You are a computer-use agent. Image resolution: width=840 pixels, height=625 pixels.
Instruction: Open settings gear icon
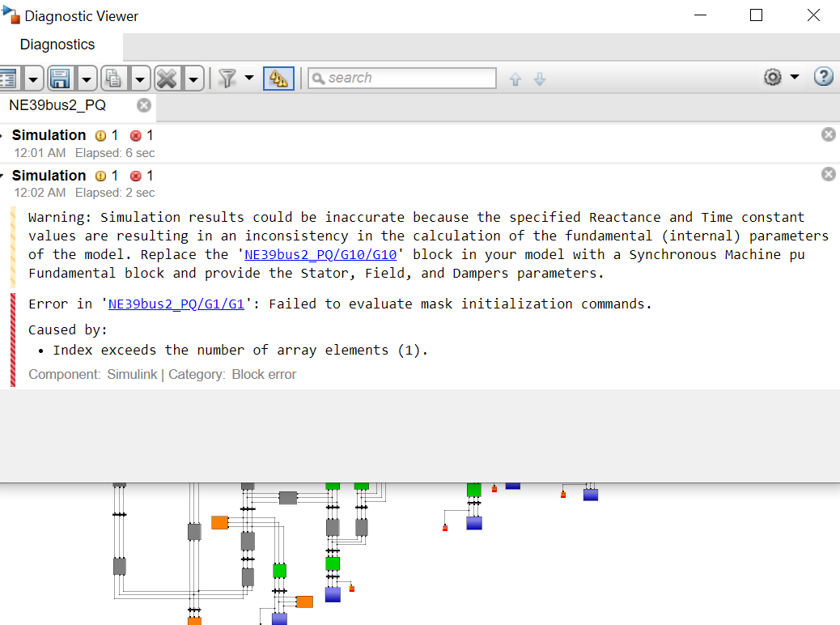coord(773,77)
